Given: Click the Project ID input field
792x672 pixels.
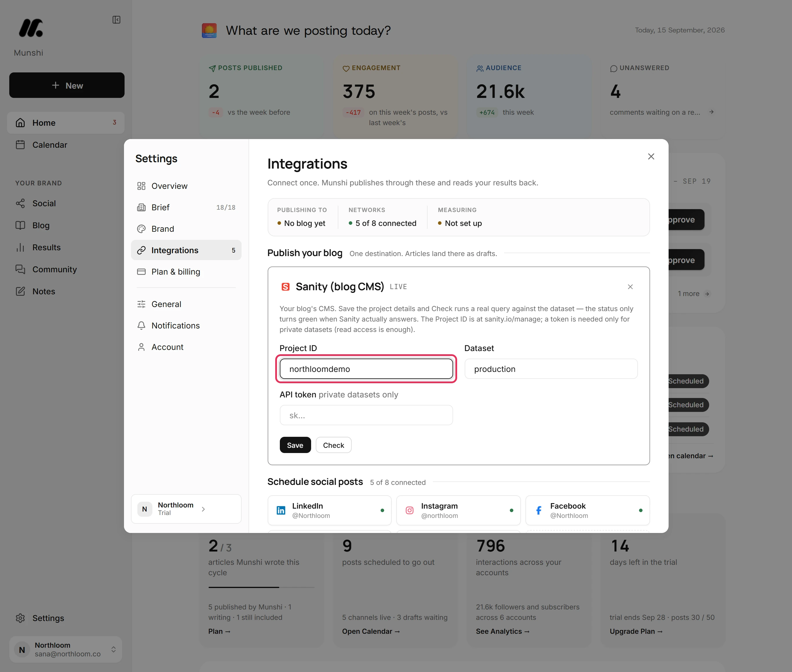Looking at the screenshot, I should (x=366, y=369).
